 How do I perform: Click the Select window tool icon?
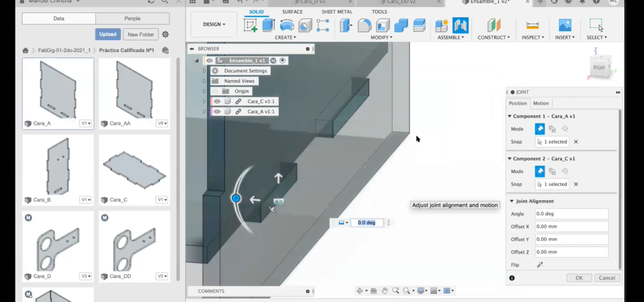pos(596,25)
